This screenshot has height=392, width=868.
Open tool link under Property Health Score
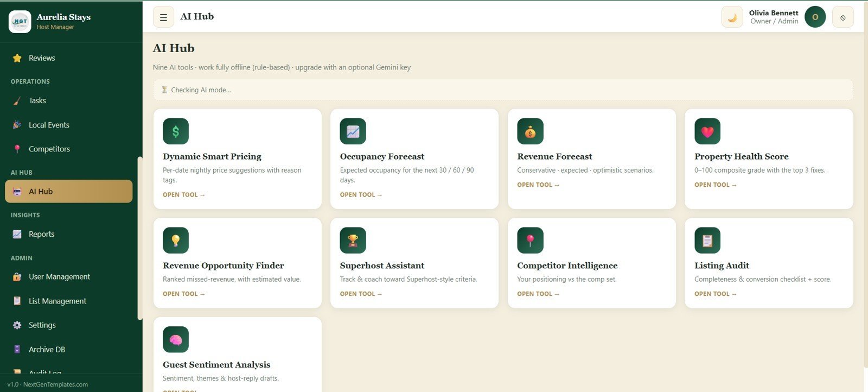716,185
